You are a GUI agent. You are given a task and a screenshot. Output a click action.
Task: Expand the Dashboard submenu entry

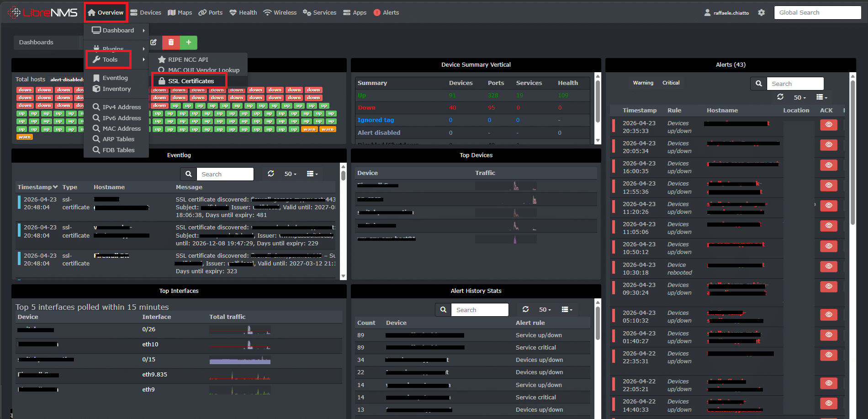(116, 31)
